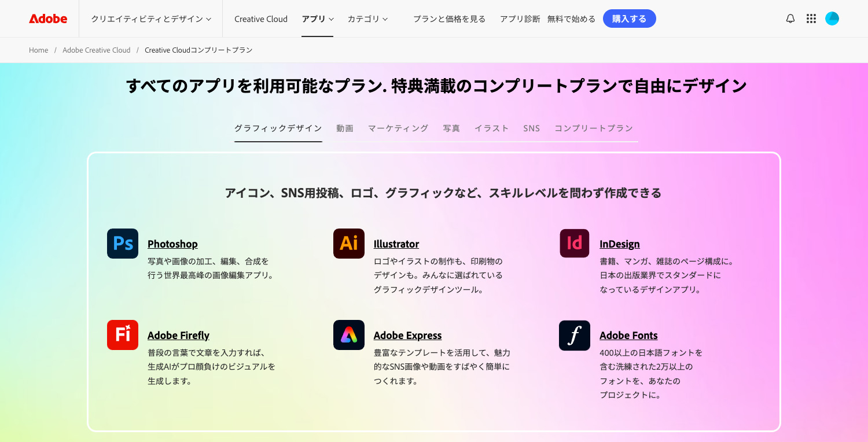This screenshot has height=442, width=868.
Task: Click Creative Cloudコンプリートプラン breadcrumb text
Action: 198,50
